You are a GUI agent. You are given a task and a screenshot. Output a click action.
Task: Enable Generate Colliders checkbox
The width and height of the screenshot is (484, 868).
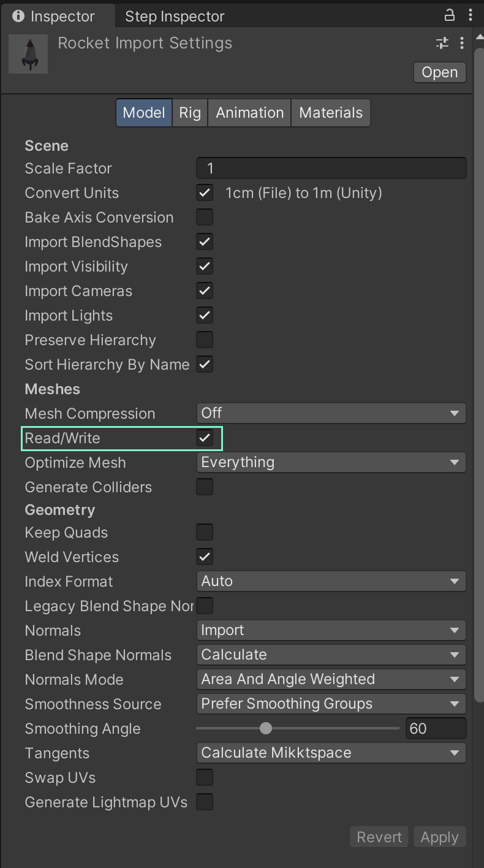[x=205, y=487]
